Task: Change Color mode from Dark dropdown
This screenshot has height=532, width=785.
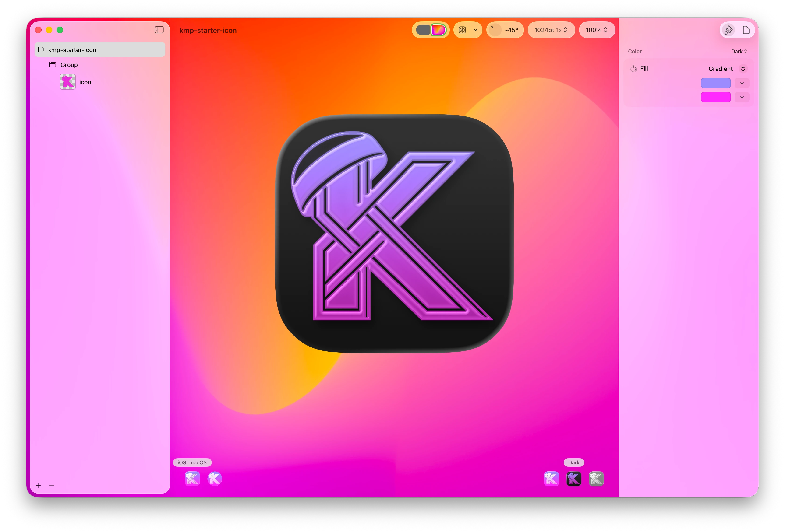Action: pos(739,51)
